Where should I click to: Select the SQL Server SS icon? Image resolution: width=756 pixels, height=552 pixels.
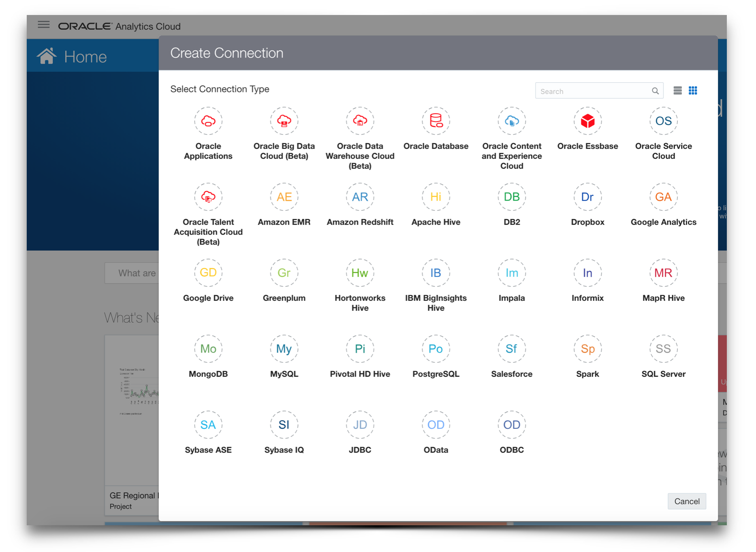pyautogui.click(x=663, y=349)
